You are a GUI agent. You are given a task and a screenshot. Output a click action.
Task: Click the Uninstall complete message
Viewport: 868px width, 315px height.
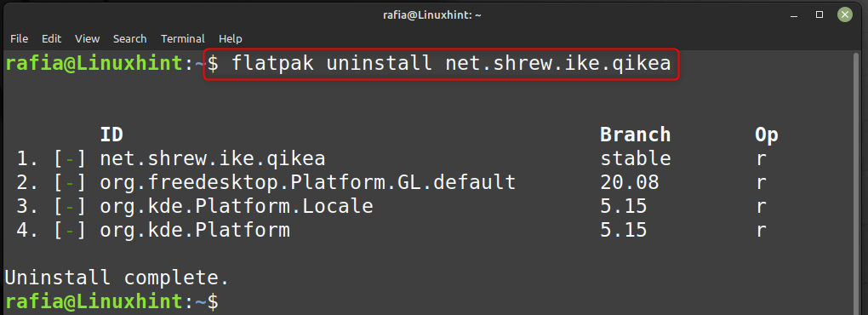pos(117,278)
